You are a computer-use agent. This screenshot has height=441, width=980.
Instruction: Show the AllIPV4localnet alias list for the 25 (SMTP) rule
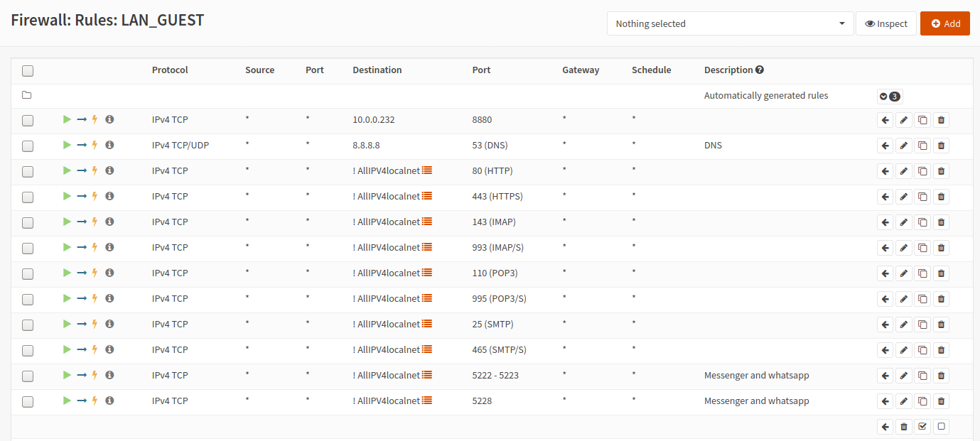427,324
